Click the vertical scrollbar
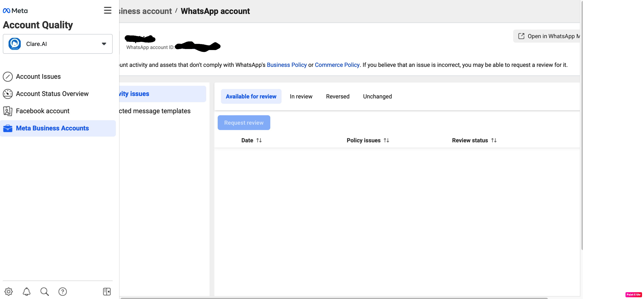This screenshot has width=644, height=299. [582, 125]
